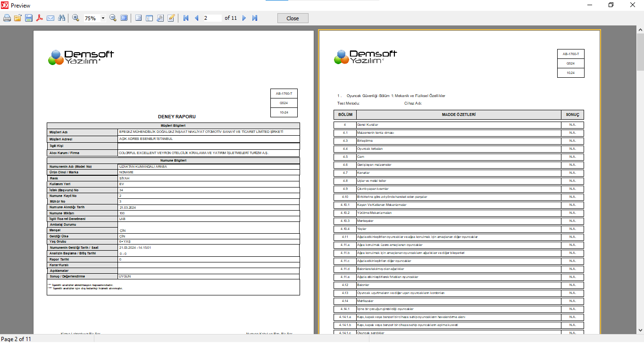Click the Zoom In magnifier
644x343 pixels.
point(75,18)
